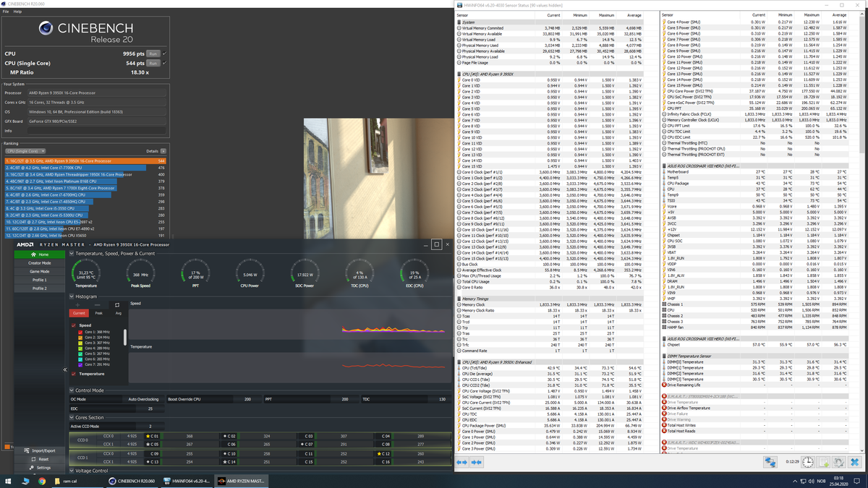Viewport: 868px width, 488px height.
Task: Click Import/Export in Ryzen Master sidebar
Action: [40, 450]
